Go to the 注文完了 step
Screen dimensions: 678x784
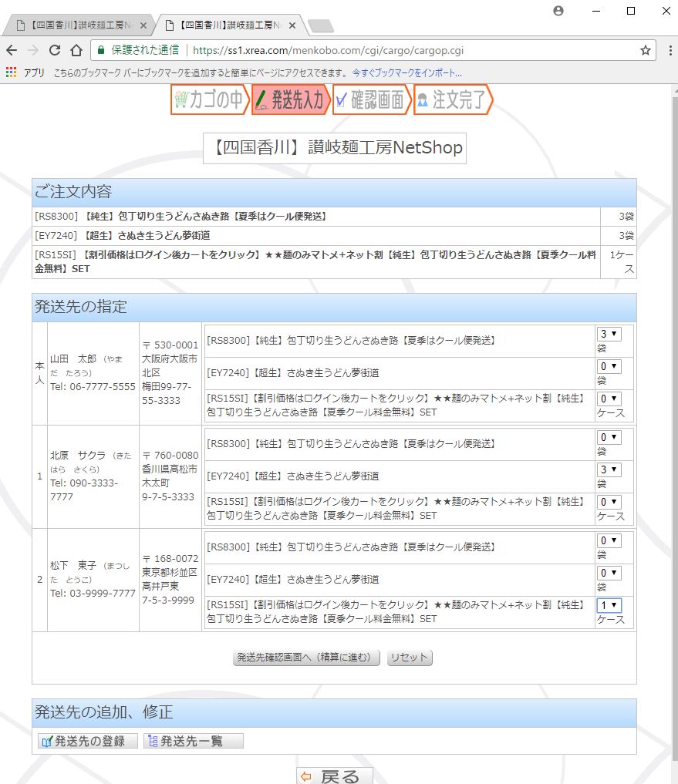pos(453,99)
